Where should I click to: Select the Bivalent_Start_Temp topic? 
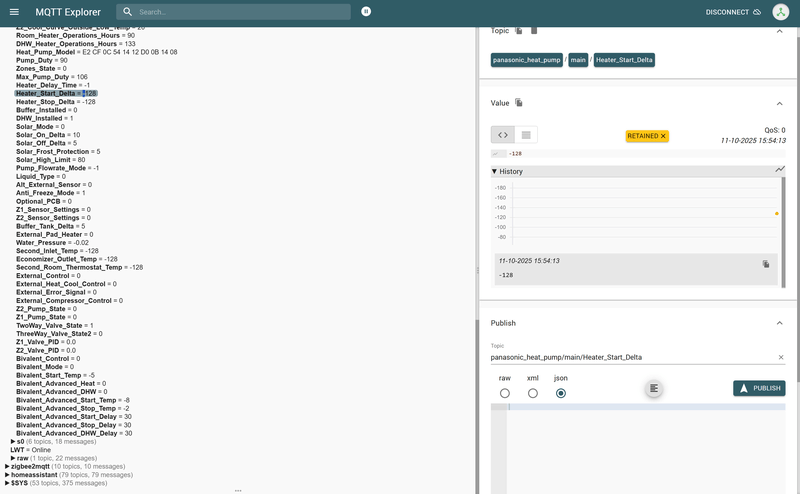(x=55, y=375)
